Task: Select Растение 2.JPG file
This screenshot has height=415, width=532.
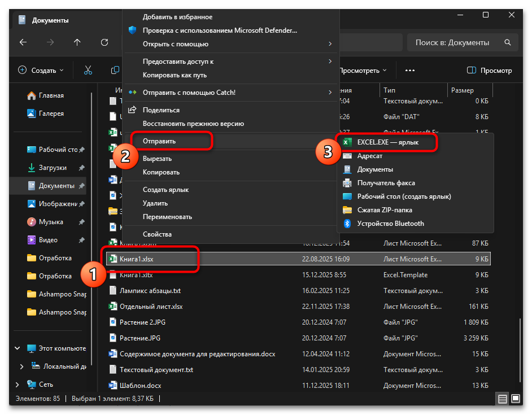Action: (298, 322)
